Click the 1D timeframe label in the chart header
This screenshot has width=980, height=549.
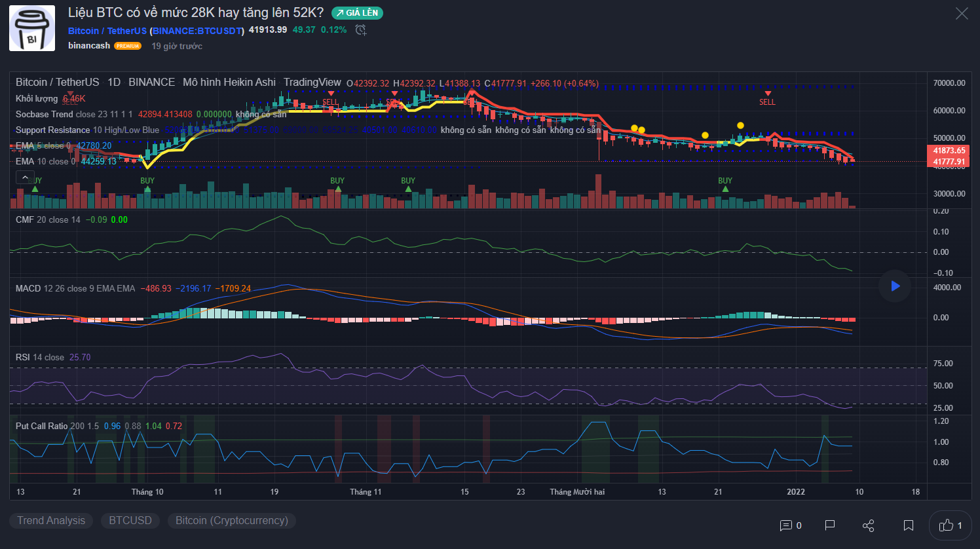(x=114, y=82)
